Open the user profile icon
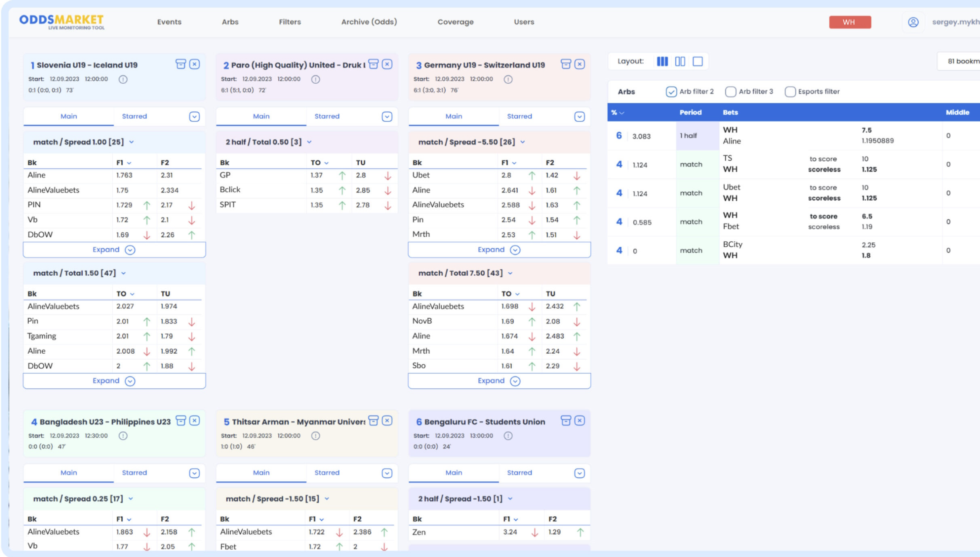The width and height of the screenshot is (980, 557). point(913,22)
